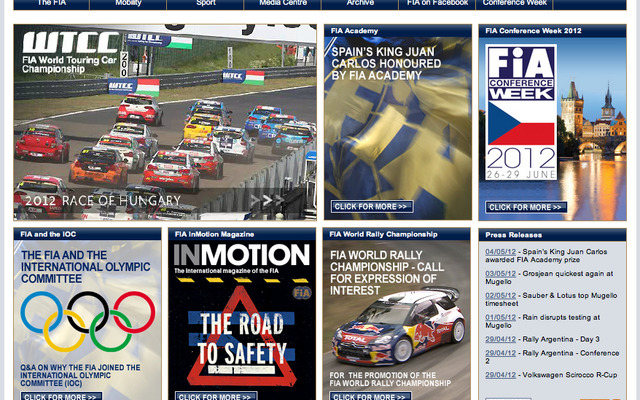Viewport: 640px width, 400px height.
Task: Open Q&A on why FIA joined IOC text
Action: pyautogui.click(x=80, y=376)
